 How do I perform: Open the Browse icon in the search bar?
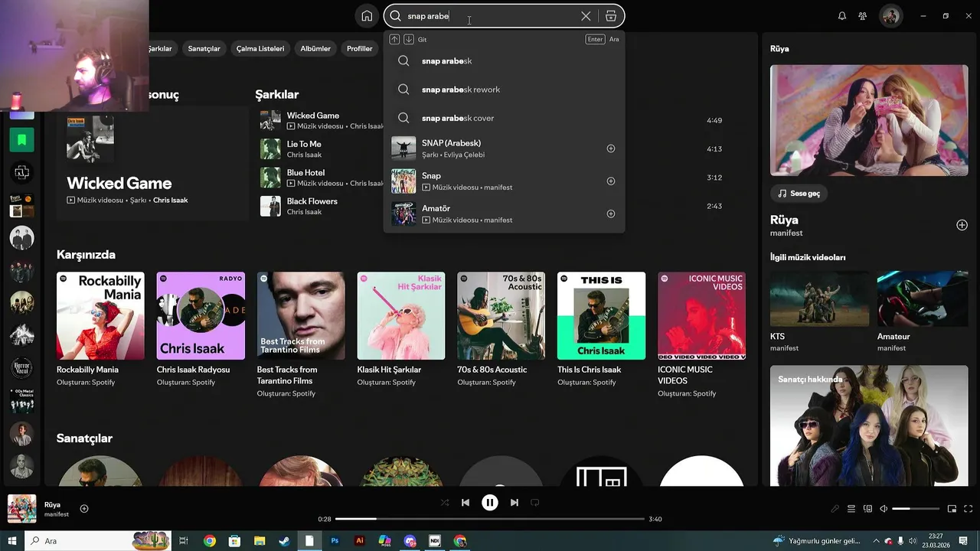(x=610, y=16)
